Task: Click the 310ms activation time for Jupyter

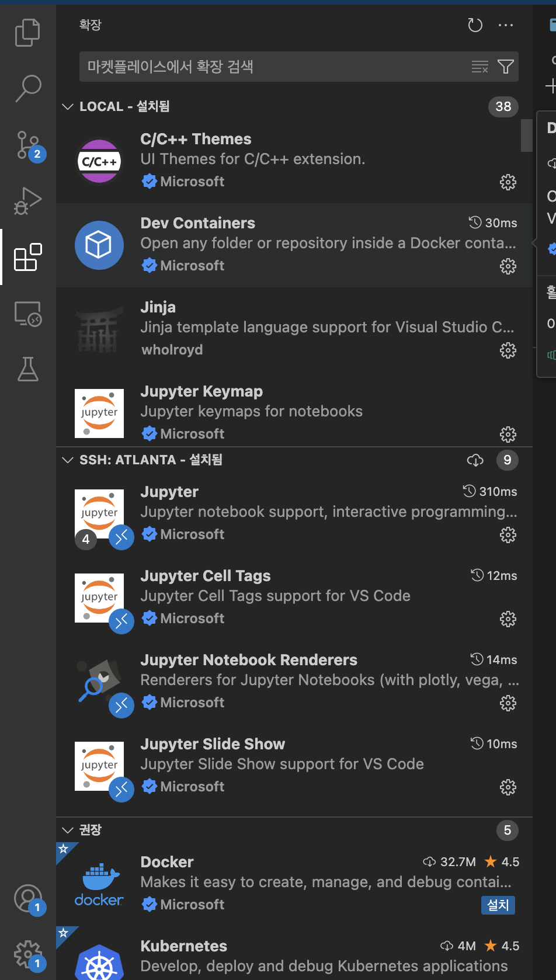Action: [490, 492]
